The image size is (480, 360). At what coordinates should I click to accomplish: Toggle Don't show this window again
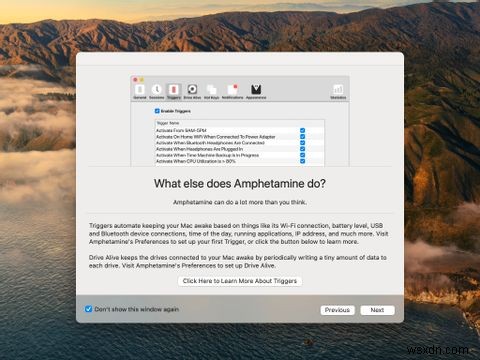(x=88, y=309)
